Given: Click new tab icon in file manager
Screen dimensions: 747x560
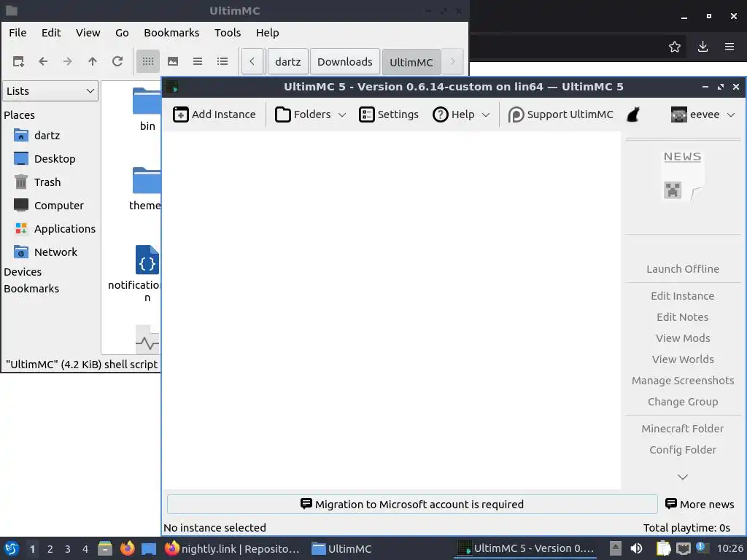Looking at the screenshot, I should tap(18, 61).
